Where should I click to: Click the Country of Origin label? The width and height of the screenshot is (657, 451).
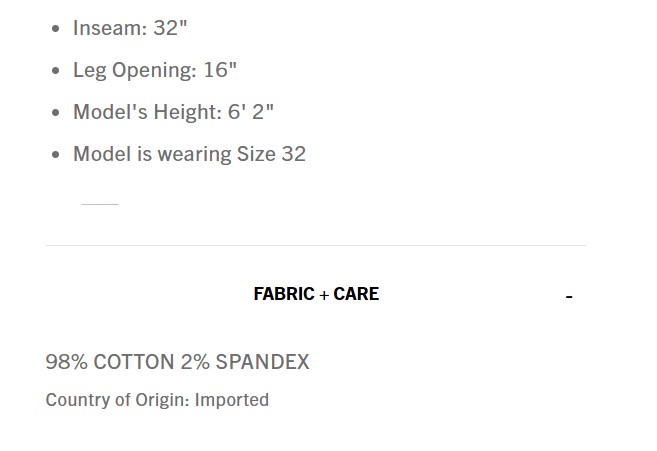[117, 400]
